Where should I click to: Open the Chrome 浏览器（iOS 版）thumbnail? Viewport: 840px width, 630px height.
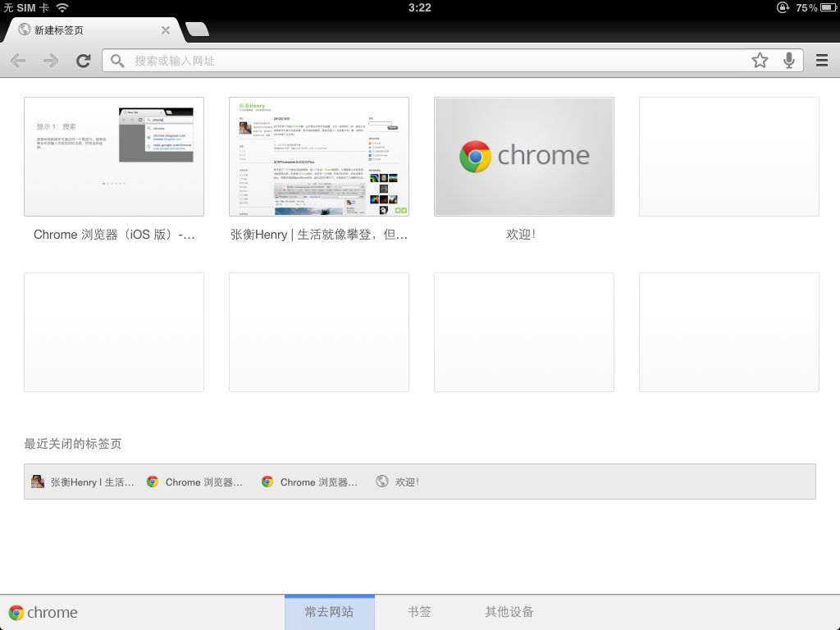(114, 156)
